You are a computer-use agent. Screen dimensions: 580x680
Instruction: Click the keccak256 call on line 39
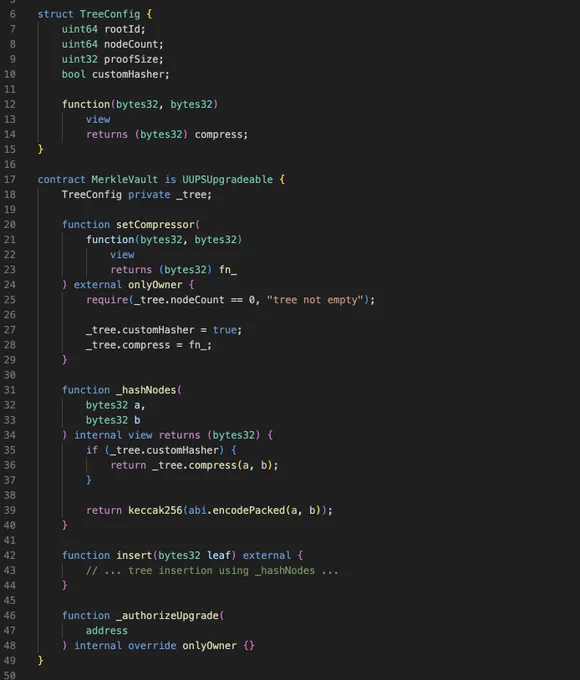[x=155, y=510]
